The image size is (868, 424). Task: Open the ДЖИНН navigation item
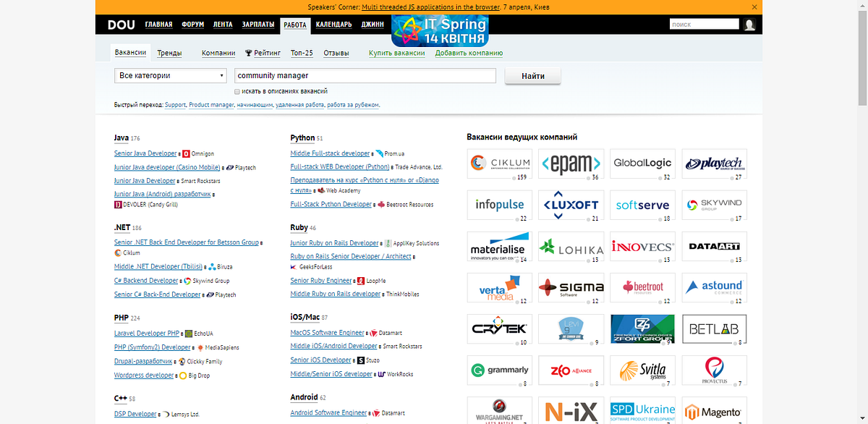point(373,25)
